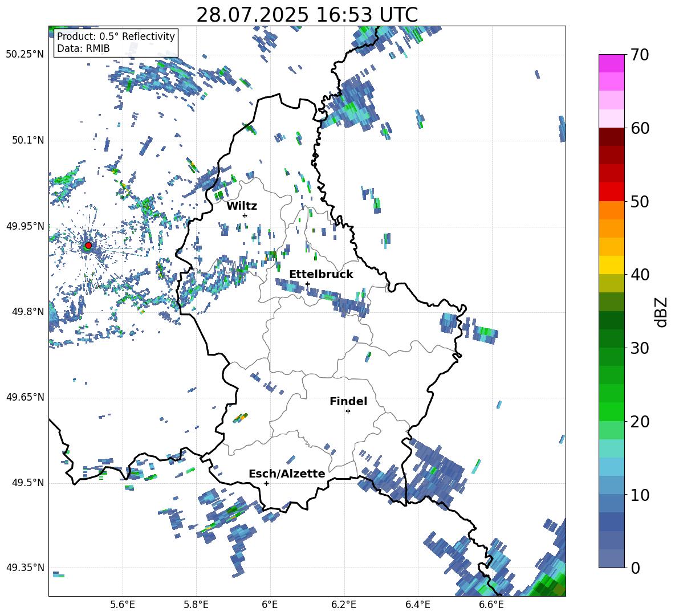Click the 10 tick label on colorbar
This screenshot has height=616, width=675.
(x=640, y=495)
